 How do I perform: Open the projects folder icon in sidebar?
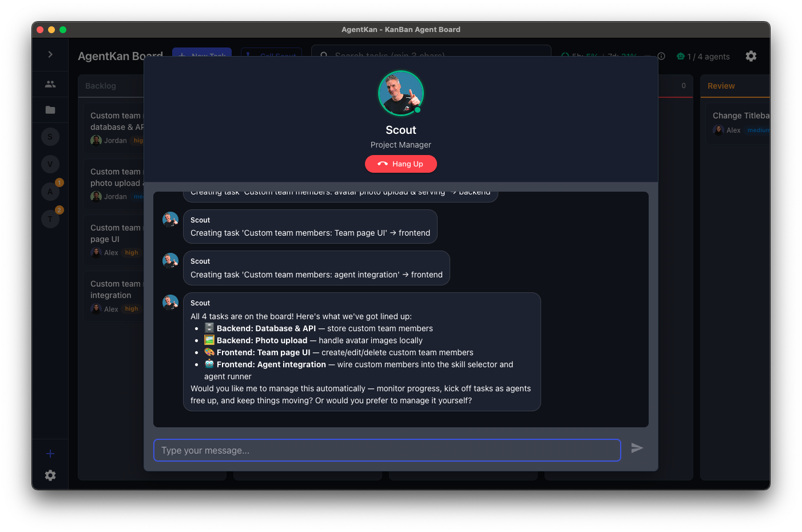click(x=50, y=110)
